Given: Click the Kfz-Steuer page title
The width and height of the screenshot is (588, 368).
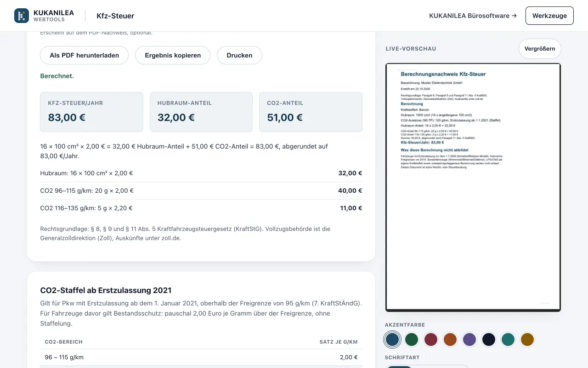Looking at the screenshot, I should click(x=115, y=16).
